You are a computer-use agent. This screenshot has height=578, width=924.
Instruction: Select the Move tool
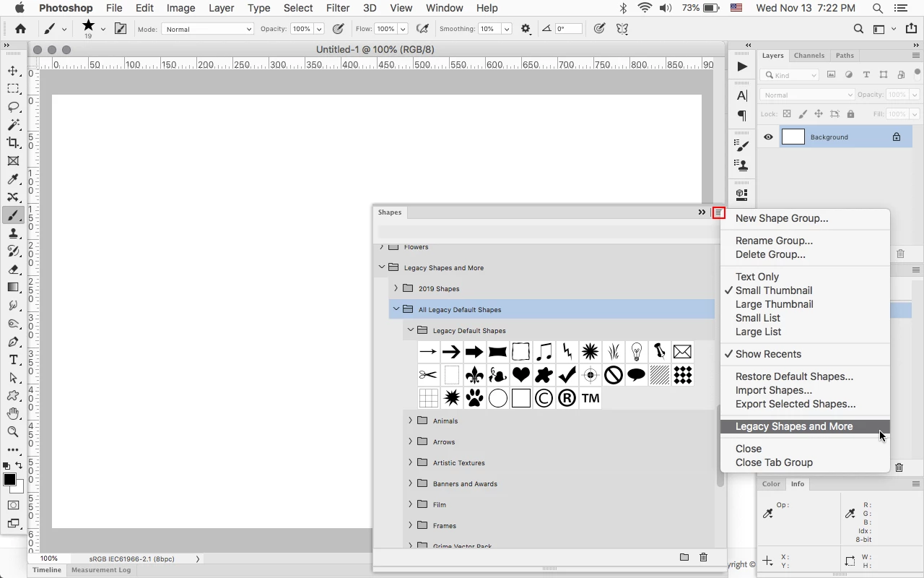click(13, 71)
